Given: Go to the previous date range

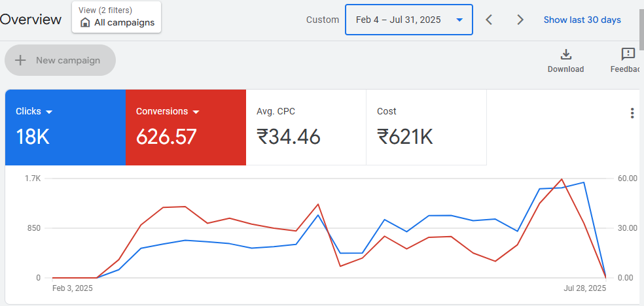Looking at the screenshot, I should pos(489,20).
